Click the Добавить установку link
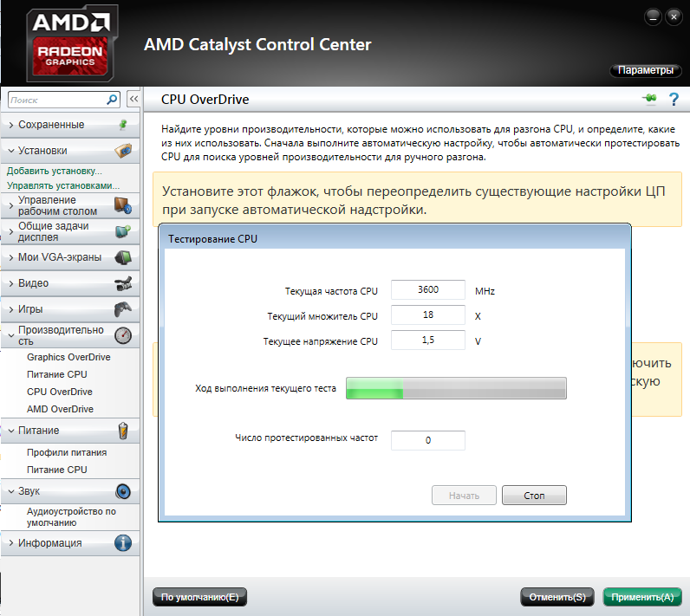This screenshot has height=616, width=690. tap(55, 171)
